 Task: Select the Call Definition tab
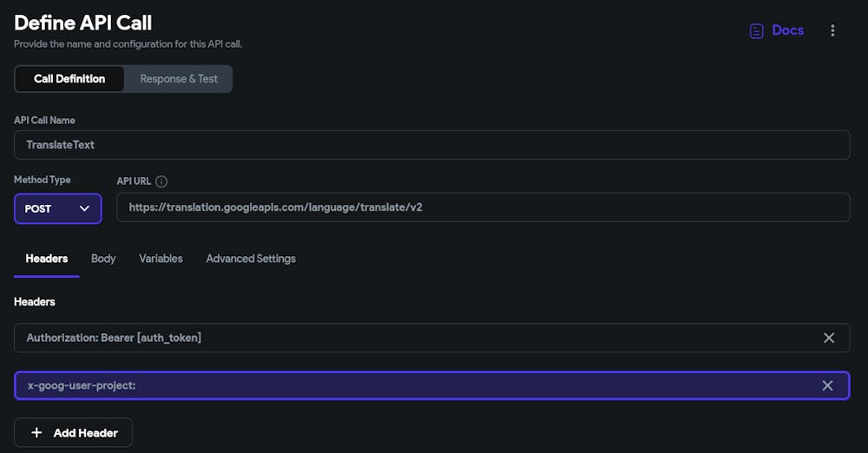coord(69,79)
